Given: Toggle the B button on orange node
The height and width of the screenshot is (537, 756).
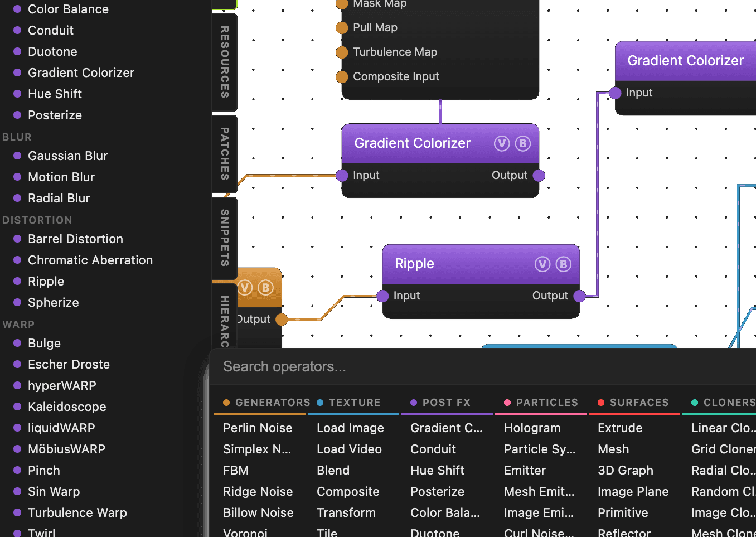Looking at the screenshot, I should [x=265, y=288].
